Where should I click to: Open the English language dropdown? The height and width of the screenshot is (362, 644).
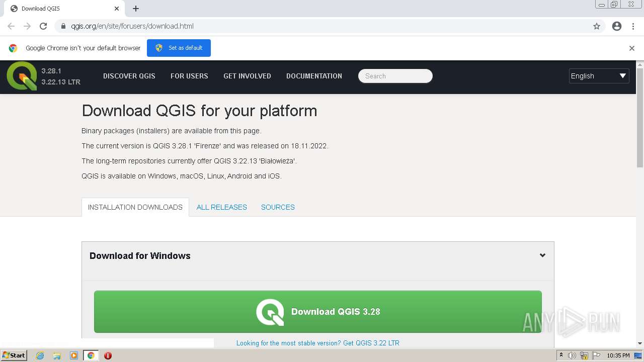coord(599,76)
